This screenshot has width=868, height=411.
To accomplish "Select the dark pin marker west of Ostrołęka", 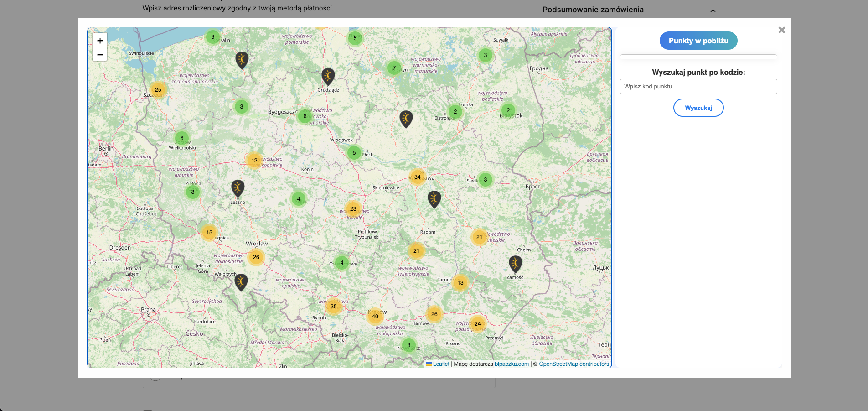I will point(405,118).
